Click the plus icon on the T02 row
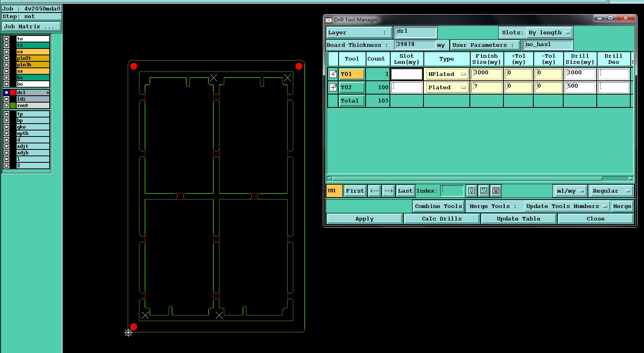 point(333,87)
